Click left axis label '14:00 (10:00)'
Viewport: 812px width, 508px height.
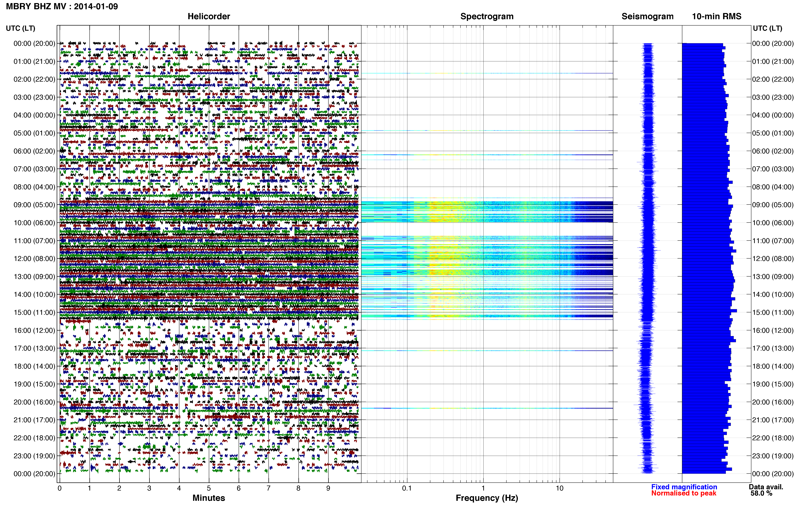[34, 295]
